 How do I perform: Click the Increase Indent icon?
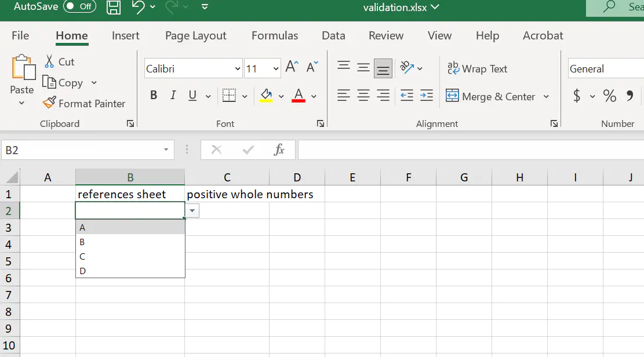pyautogui.click(x=426, y=96)
